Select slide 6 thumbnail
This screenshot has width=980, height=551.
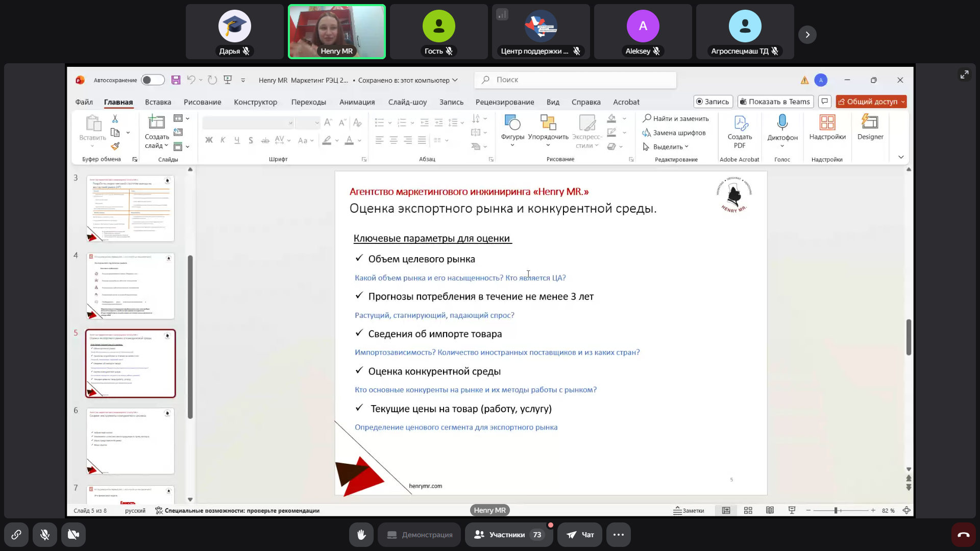pyautogui.click(x=130, y=441)
